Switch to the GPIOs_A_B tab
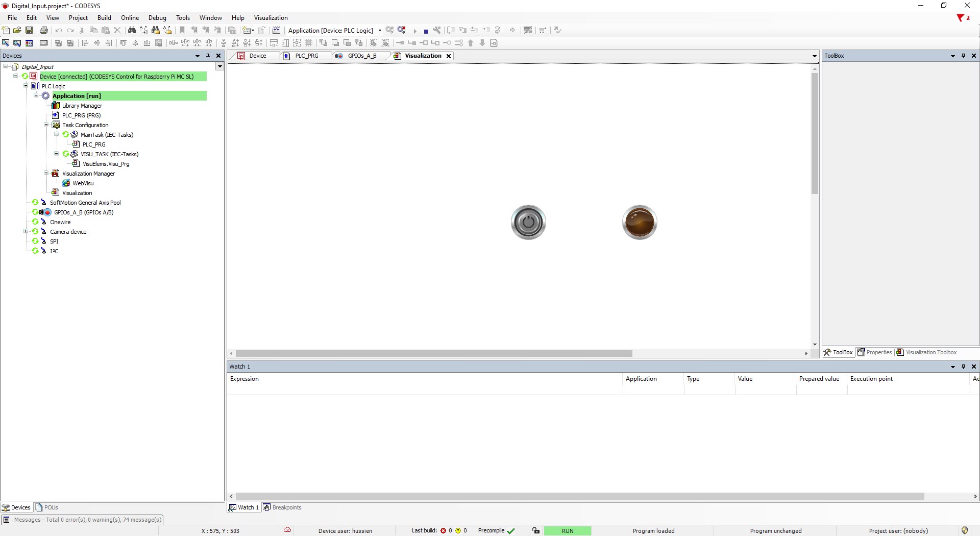 tap(361, 56)
